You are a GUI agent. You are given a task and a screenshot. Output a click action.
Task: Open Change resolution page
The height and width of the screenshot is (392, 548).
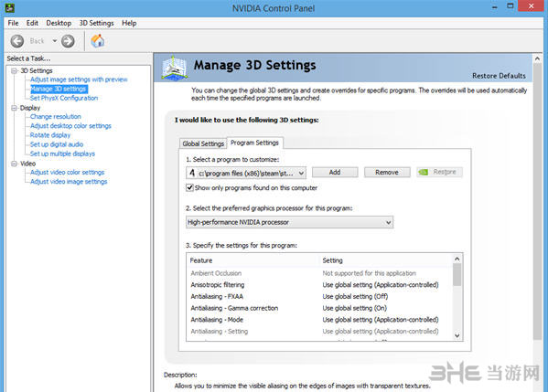point(55,117)
